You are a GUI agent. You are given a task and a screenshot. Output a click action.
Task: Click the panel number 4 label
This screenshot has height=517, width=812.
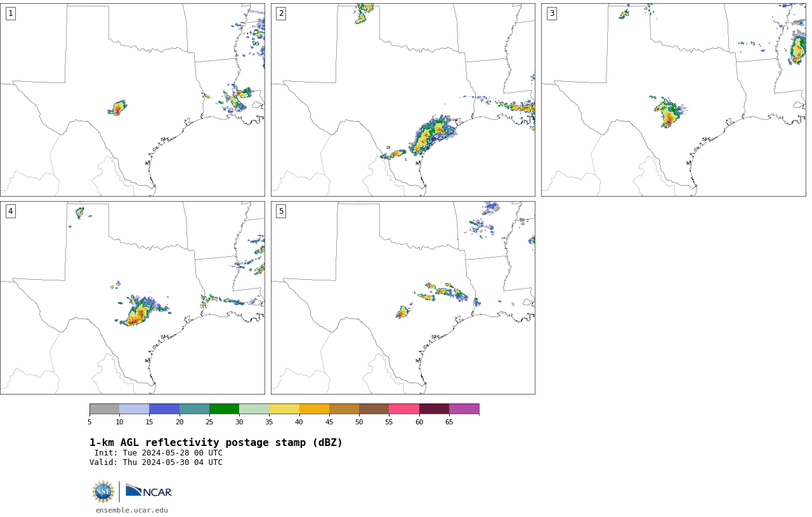click(10, 211)
